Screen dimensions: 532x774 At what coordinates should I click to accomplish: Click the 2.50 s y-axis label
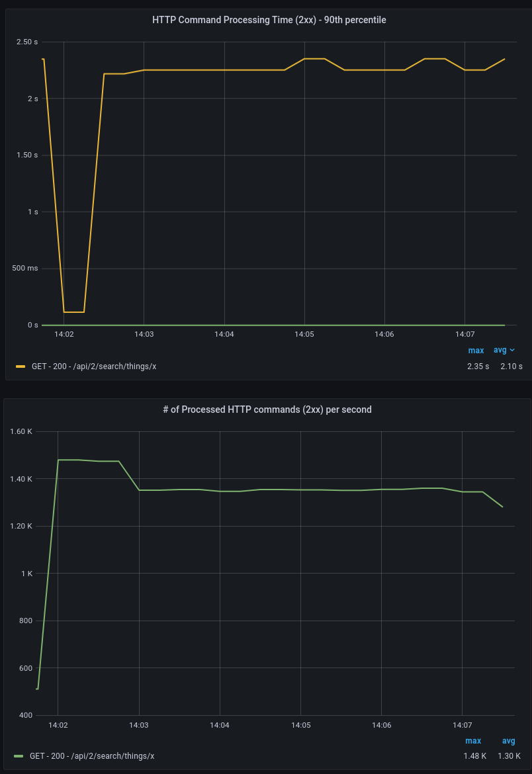pos(27,42)
